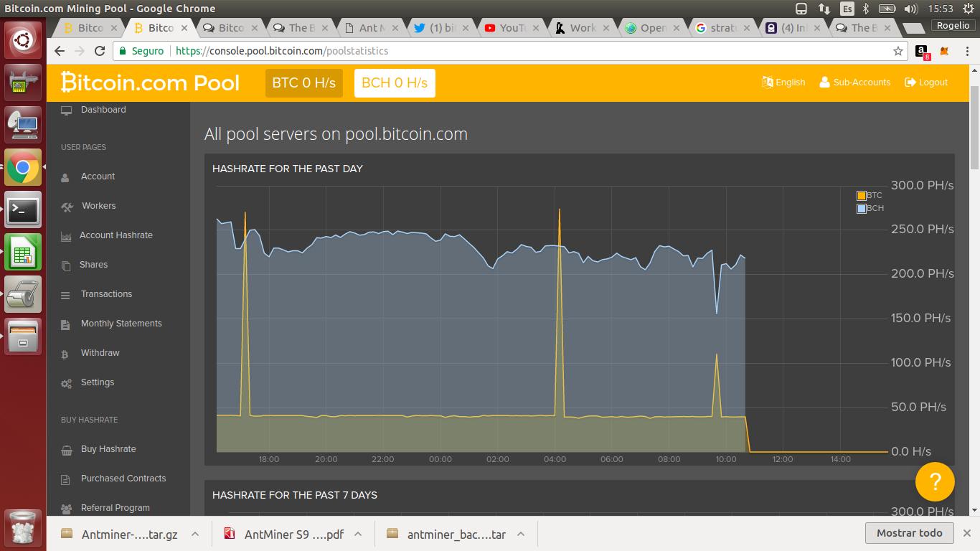Expand options for AntMiner S9 pdf download
The height and width of the screenshot is (551, 980).
click(x=358, y=534)
